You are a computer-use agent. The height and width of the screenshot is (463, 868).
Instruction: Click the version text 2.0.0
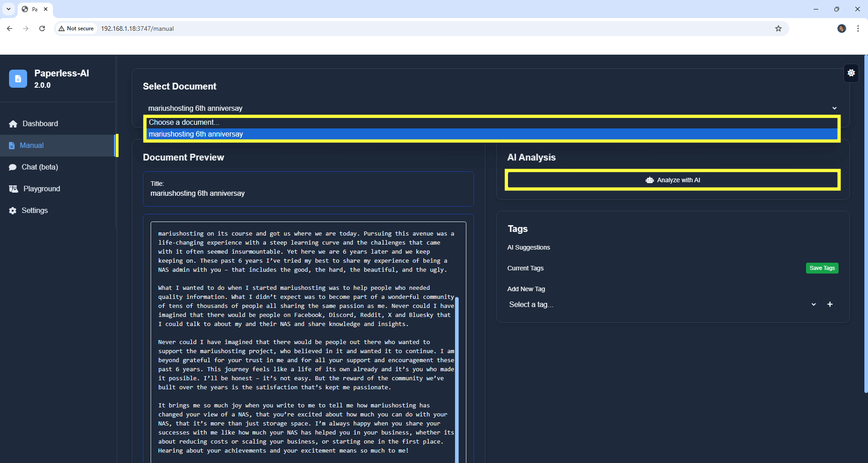[43, 85]
